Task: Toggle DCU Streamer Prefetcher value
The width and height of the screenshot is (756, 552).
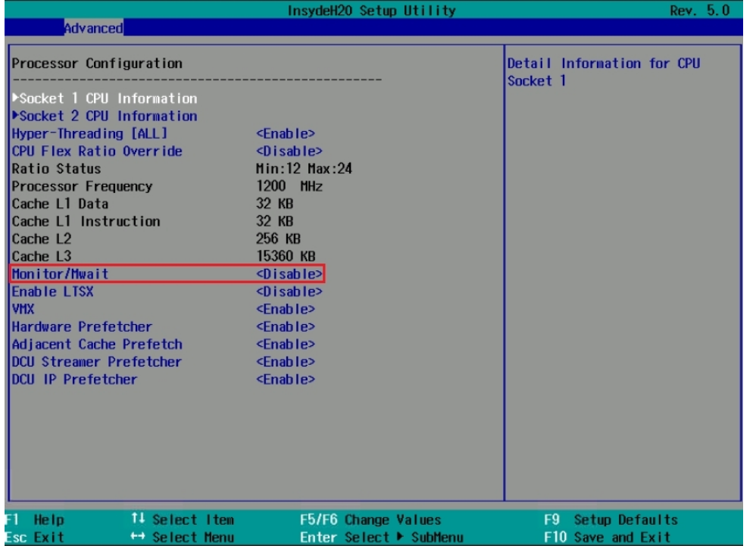Action: (x=286, y=362)
